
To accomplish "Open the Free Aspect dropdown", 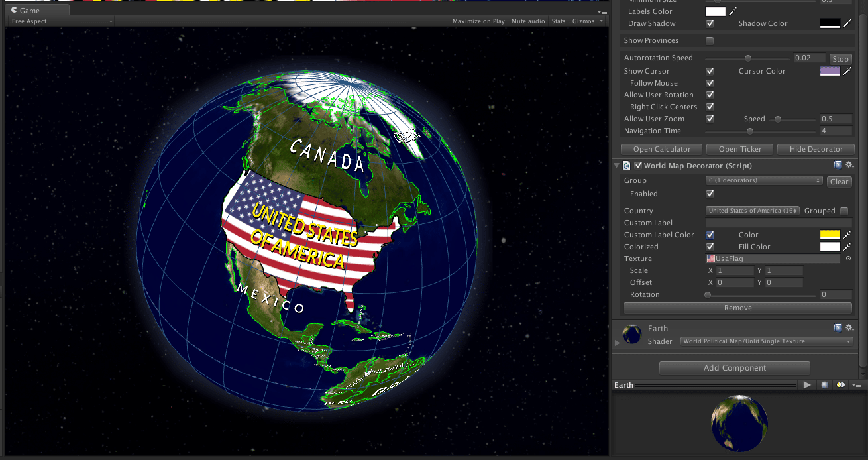I will pos(62,21).
